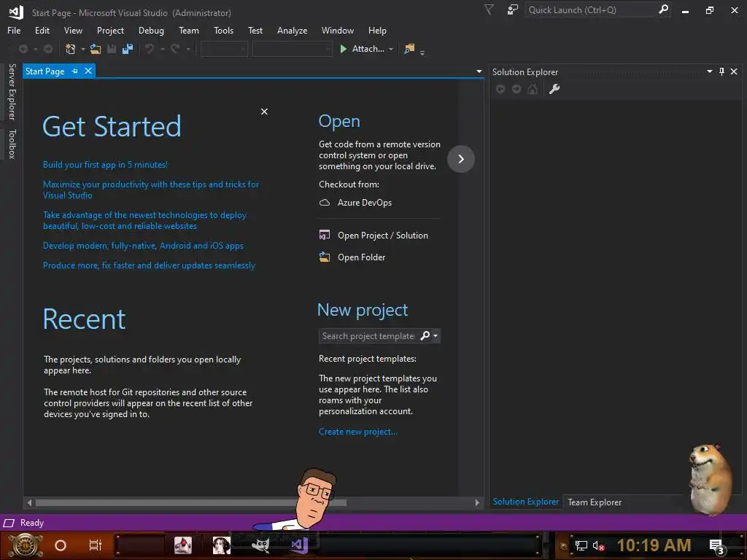
Task: Click the 'Create new project...' link
Action: click(x=357, y=432)
